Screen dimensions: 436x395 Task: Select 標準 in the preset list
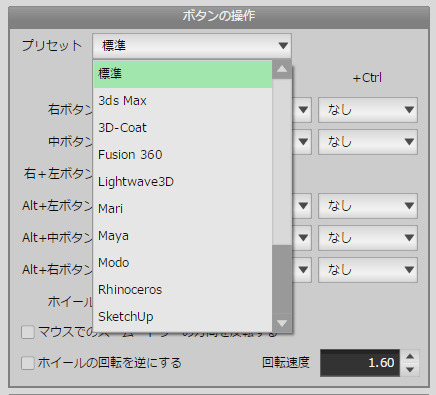pyautogui.click(x=183, y=74)
